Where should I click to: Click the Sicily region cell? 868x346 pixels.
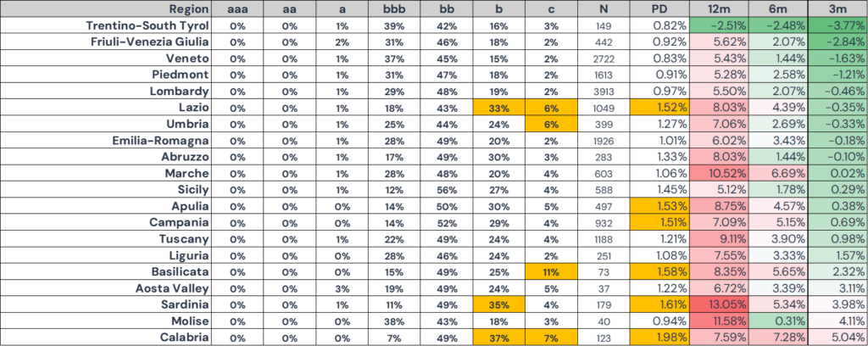(x=106, y=189)
